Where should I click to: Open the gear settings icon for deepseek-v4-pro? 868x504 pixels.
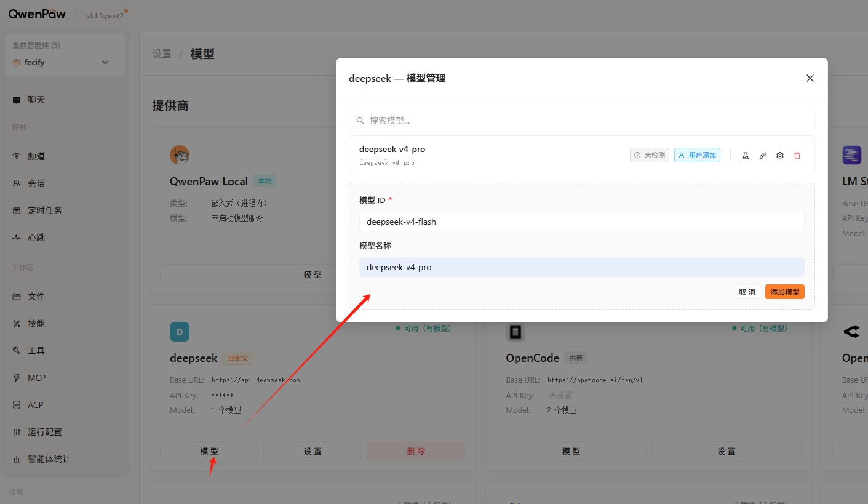pos(780,156)
